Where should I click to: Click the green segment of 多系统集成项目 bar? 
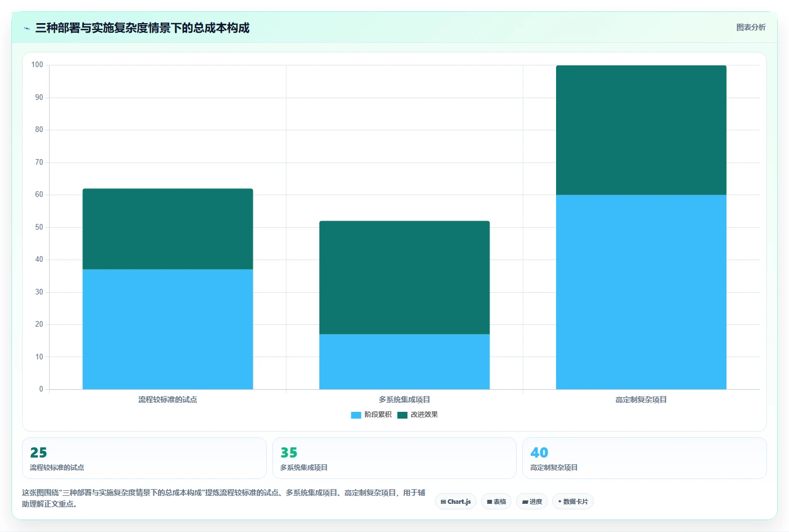[404, 278]
